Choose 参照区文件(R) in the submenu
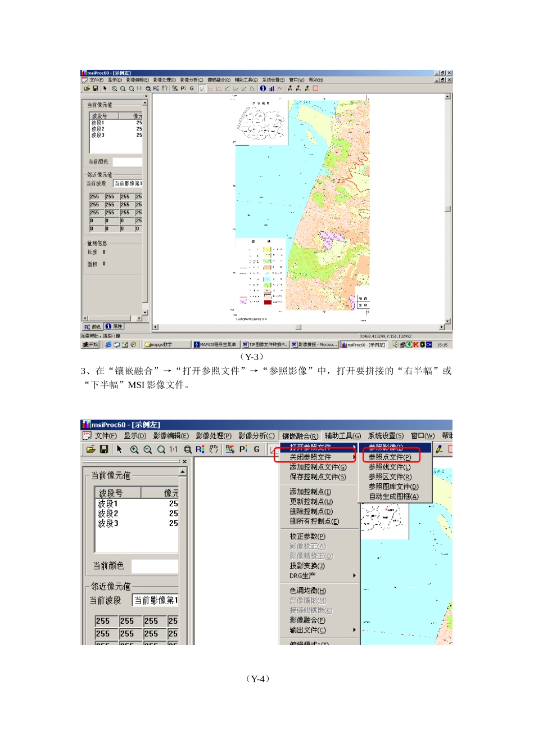This screenshot has height=756, width=534. 396,477
